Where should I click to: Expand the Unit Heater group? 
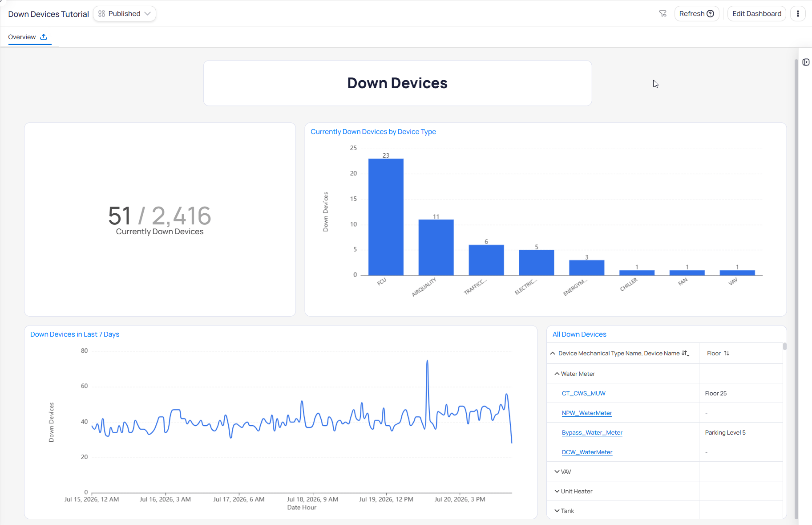tap(557, 491)
